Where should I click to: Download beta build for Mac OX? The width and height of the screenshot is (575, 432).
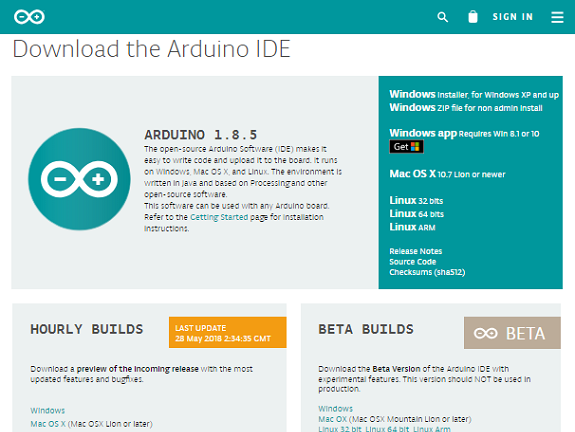click(332, 419)
